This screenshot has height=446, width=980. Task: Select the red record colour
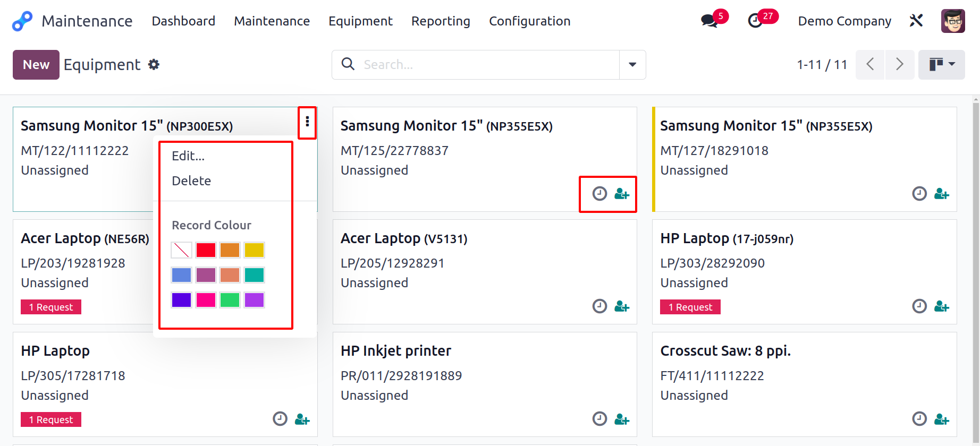tap(206, 250)
